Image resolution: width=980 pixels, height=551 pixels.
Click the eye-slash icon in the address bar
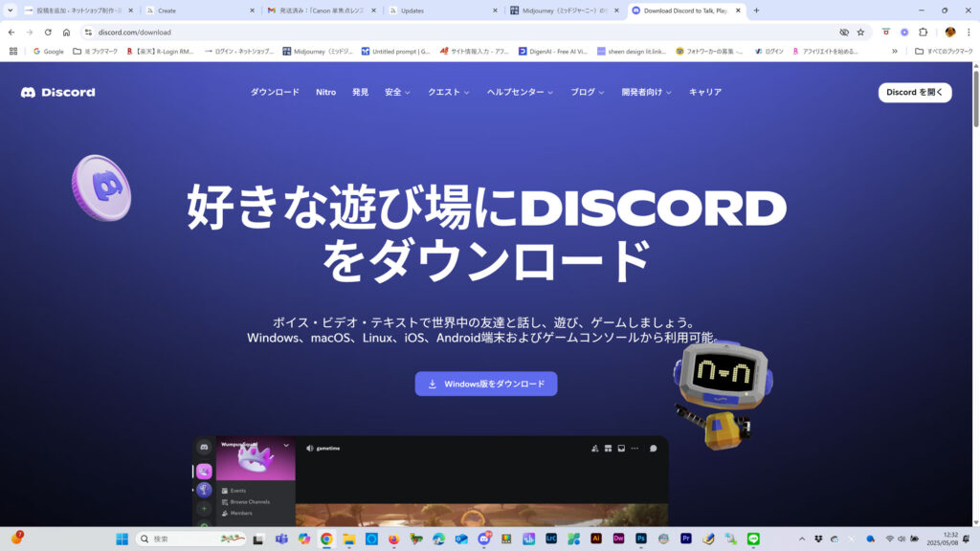[x=844, y=33]
